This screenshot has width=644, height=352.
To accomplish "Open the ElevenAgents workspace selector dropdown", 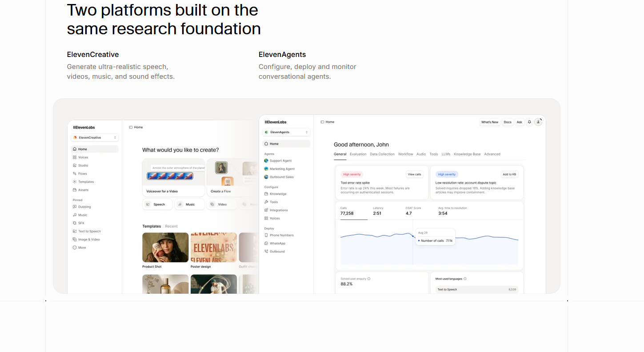I will (x=286, y=132).
